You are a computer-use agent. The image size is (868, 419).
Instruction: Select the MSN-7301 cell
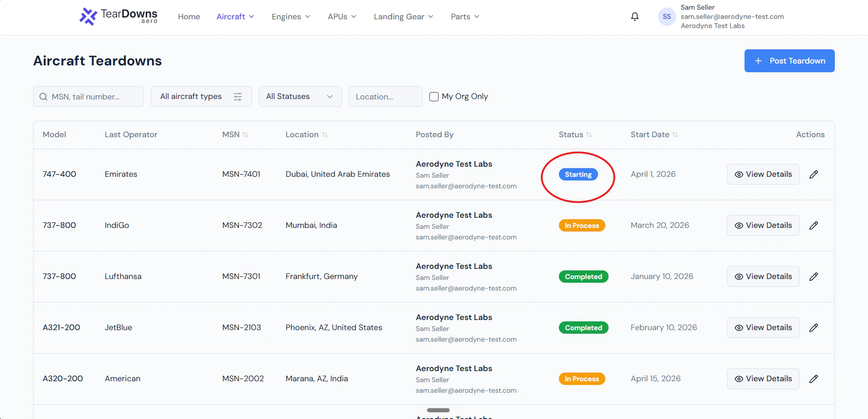coord(241,277)
